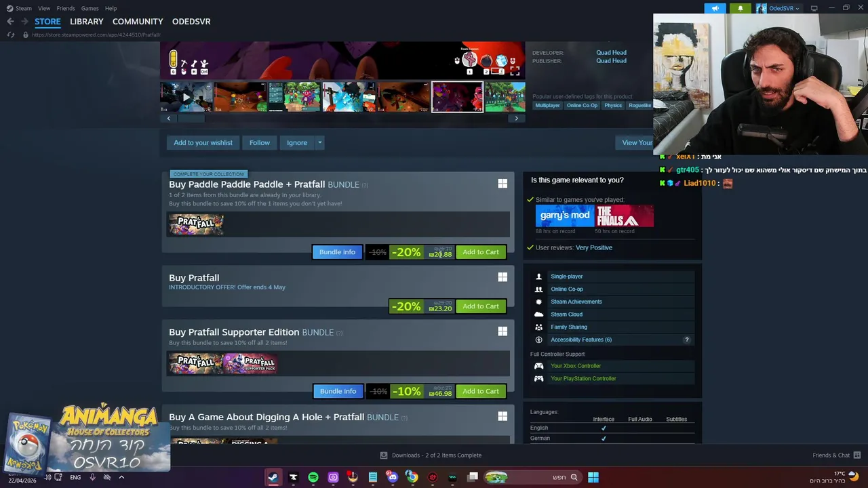The width and height of the screenshot is (868, 488).
Task: Click Windows icon for Digging A Hole bundle
Action: click(502, 417)
